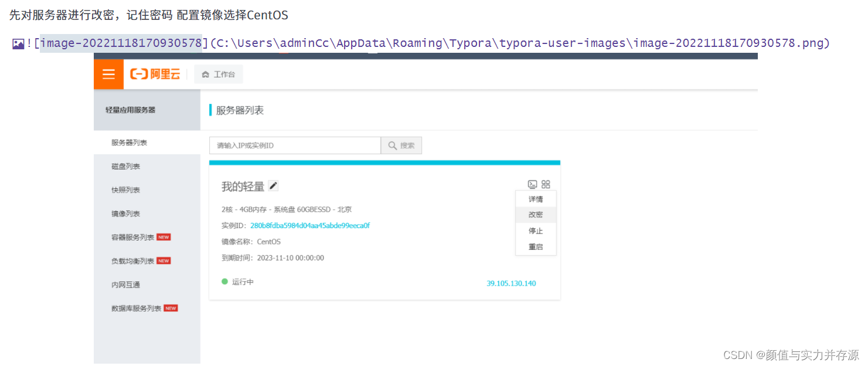The width and height of the screenshot is (868, 366).
Task: Click the 运行中 running status text
Action: tap(243, 282)
